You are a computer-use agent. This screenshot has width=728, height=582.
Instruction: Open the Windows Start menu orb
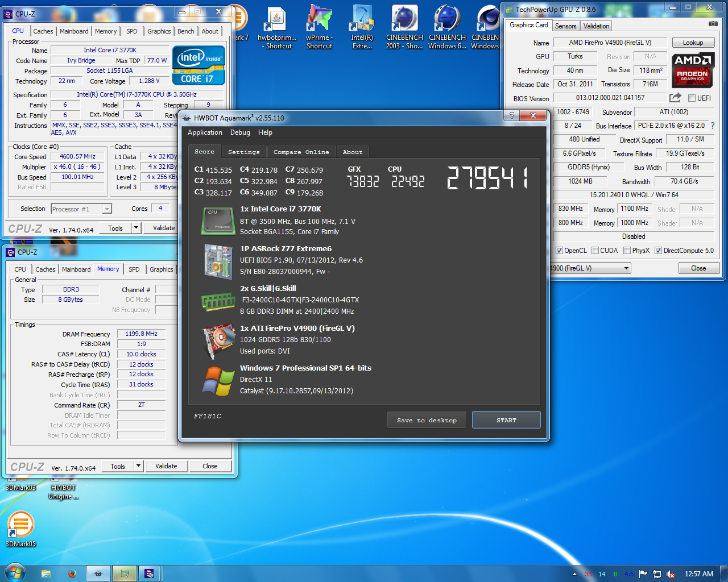tap(15, 573)
